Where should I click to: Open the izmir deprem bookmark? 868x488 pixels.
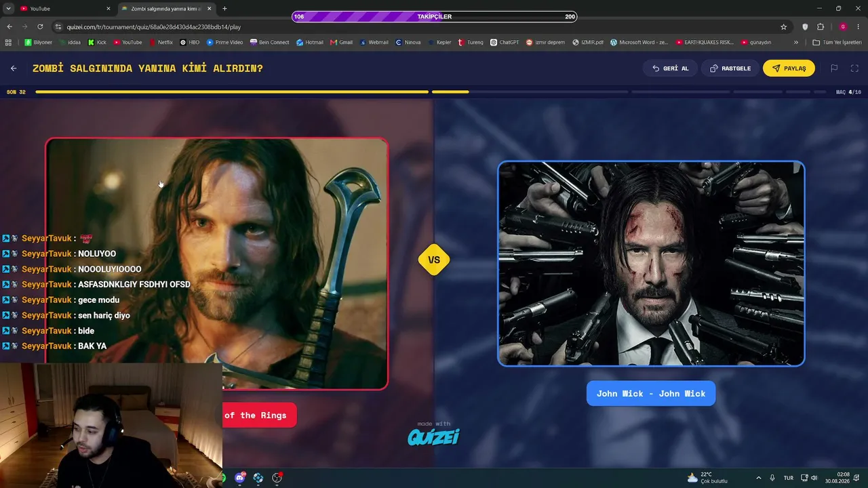pos(545,42)
